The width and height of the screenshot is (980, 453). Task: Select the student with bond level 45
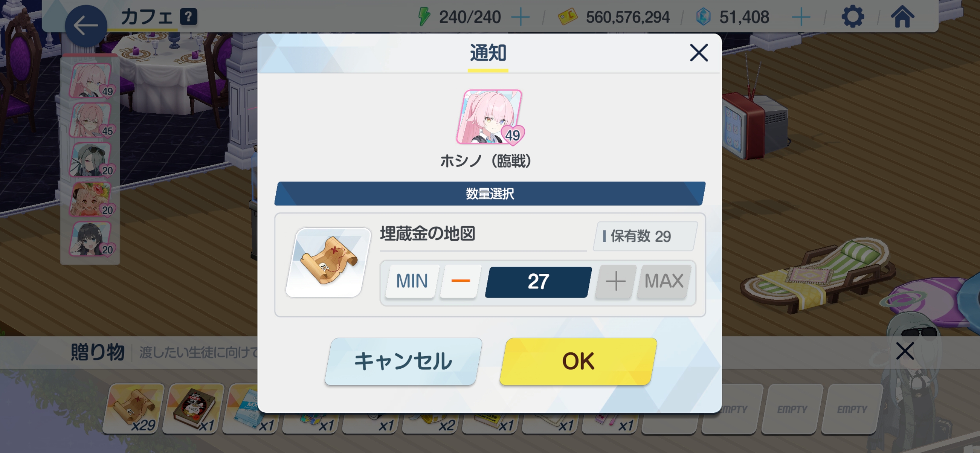click(91, 121)
